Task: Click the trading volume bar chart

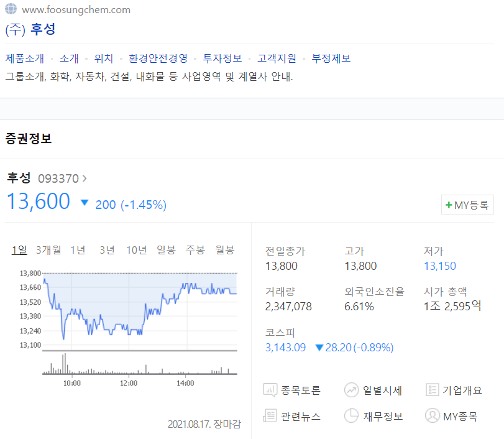Action: pos(140,364)
